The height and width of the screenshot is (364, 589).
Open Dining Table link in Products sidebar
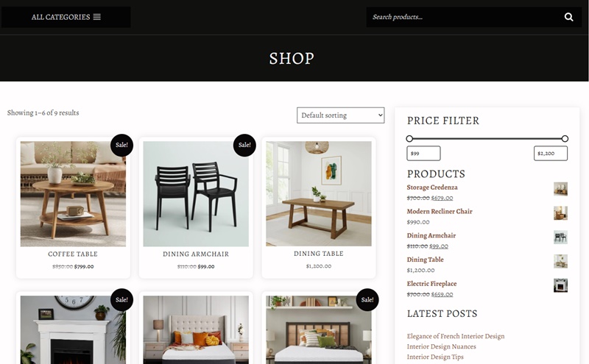[x=426, y=260]
